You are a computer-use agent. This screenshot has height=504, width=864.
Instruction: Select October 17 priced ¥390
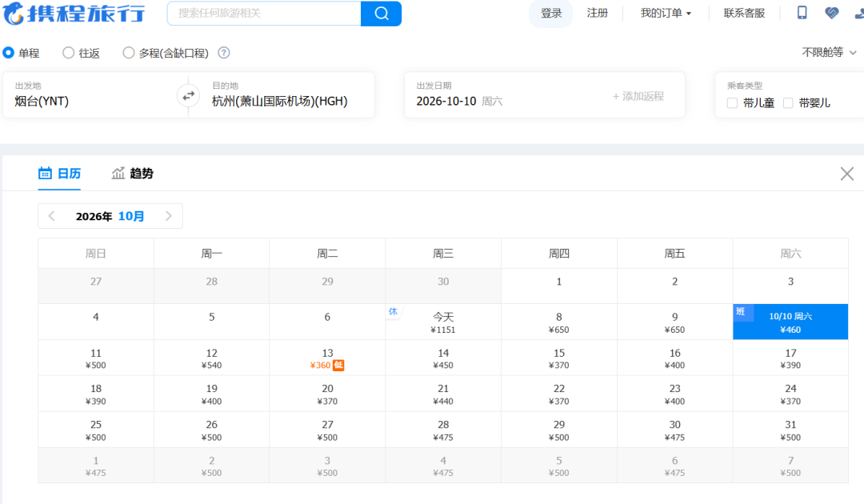click(x=790, y=358)
